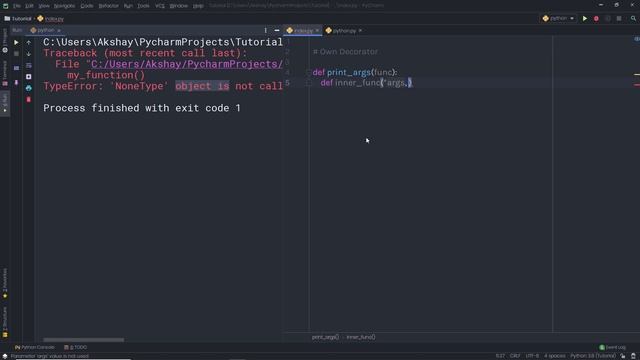The height and width of the screenshot is (360, 640).
Task: Open the Run panel options menu
Action: (x=265, y=30)
